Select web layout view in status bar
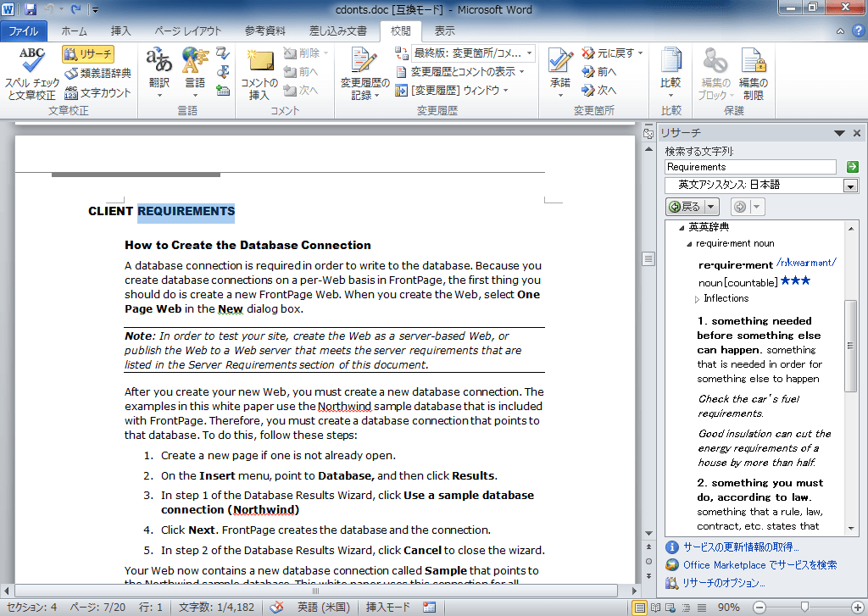The image size is (868, 616). pos(670,608)
